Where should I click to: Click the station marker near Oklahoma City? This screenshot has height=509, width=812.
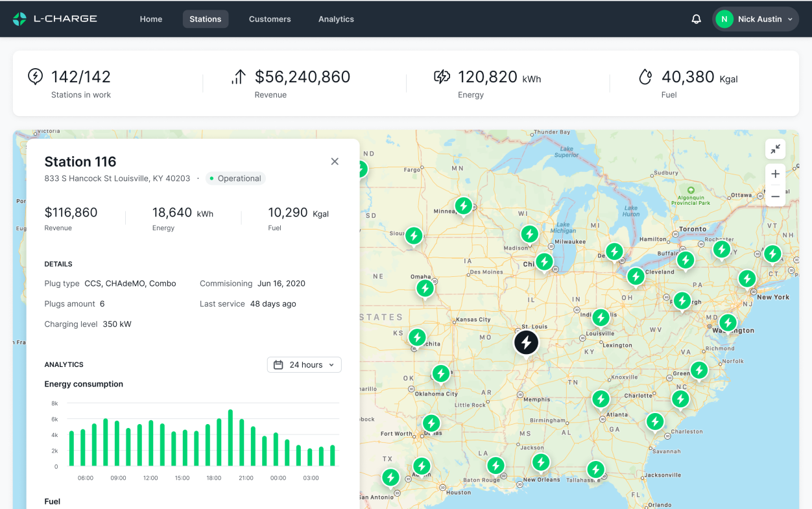440,373
